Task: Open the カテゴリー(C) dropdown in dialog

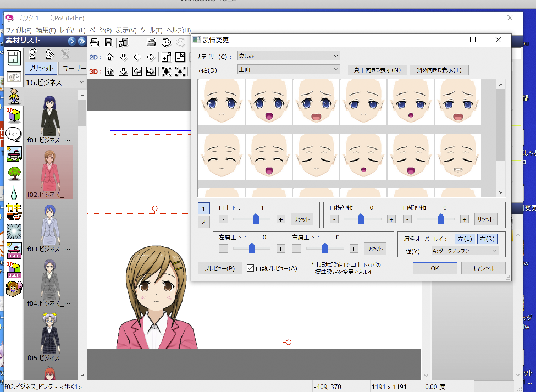Action: point(289,56)
